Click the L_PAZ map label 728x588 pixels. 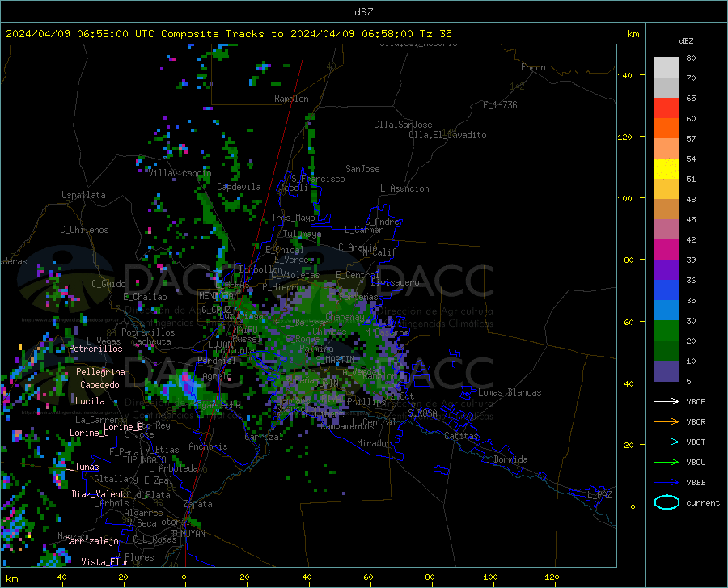[600, 495]
